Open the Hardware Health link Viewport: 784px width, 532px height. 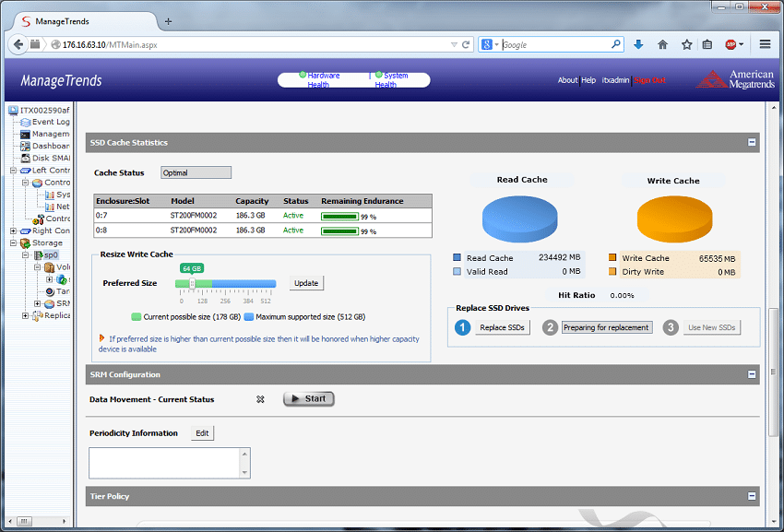323,80
